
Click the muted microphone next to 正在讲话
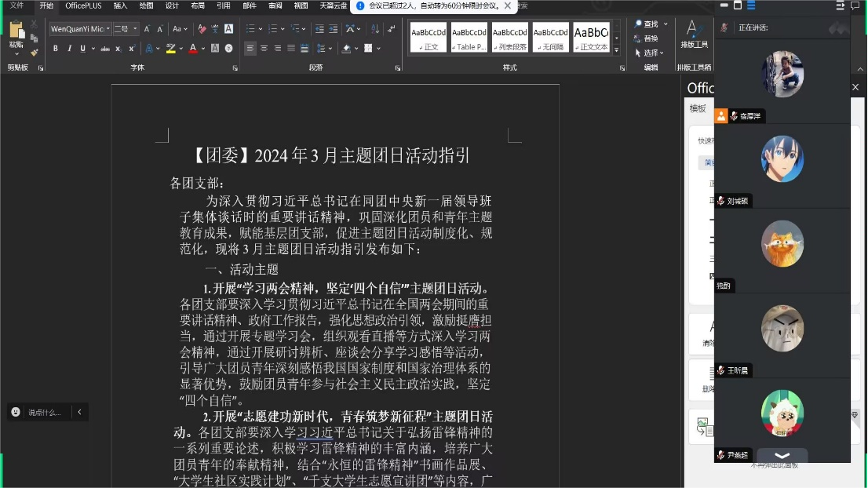(724, 27)
